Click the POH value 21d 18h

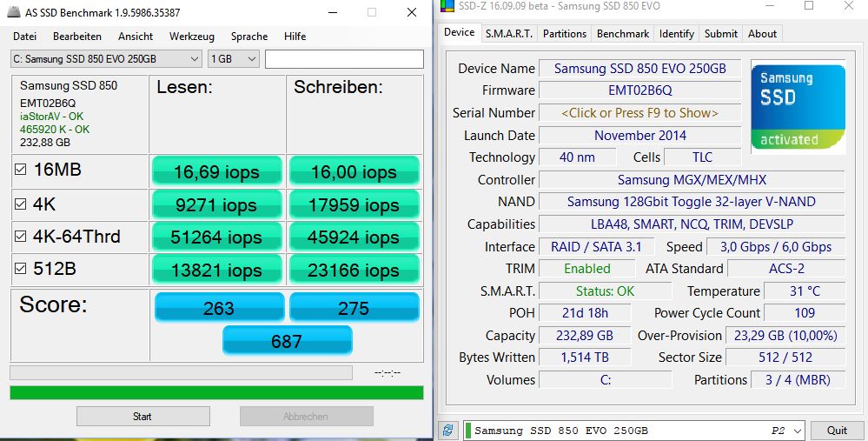[x=585, y=313]
